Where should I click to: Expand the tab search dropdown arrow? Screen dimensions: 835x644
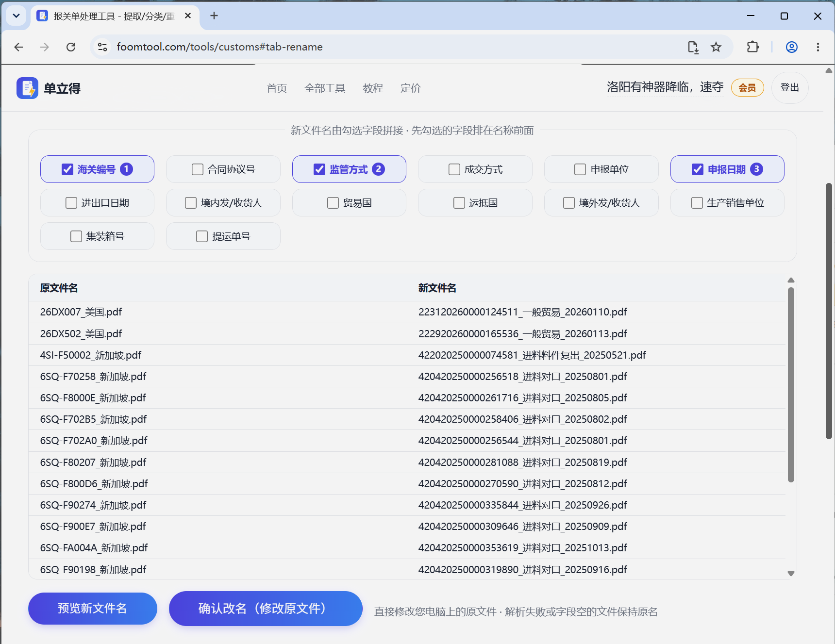(x=16, y=16)
